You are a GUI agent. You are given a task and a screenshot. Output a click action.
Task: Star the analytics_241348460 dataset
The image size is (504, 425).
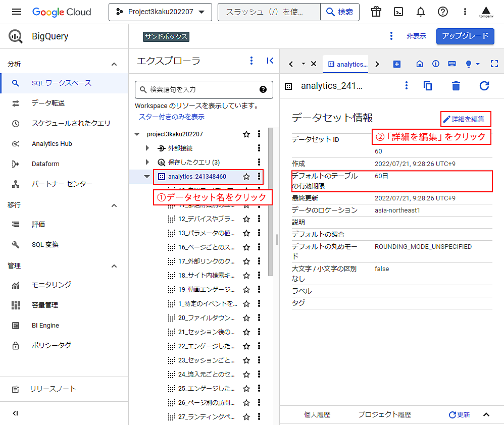[246, 177]
